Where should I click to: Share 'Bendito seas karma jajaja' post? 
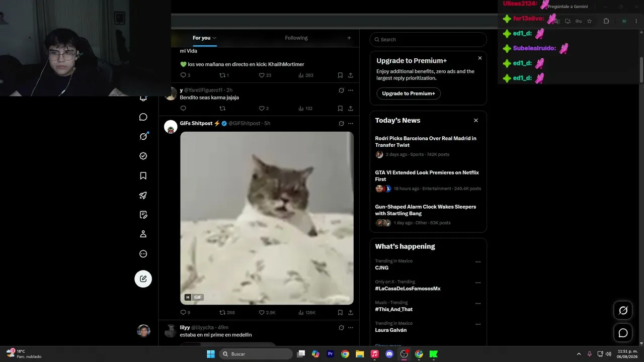(351, 109)
